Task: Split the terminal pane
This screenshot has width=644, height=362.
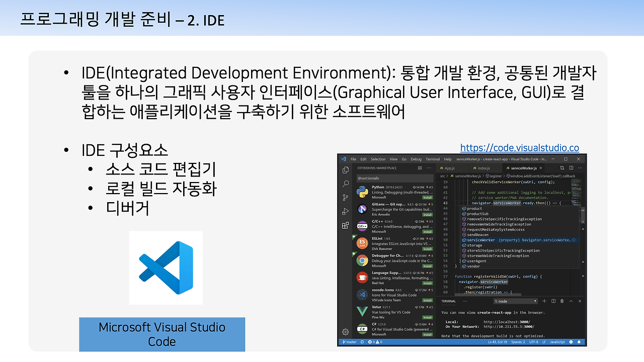Action: [553, 301]
